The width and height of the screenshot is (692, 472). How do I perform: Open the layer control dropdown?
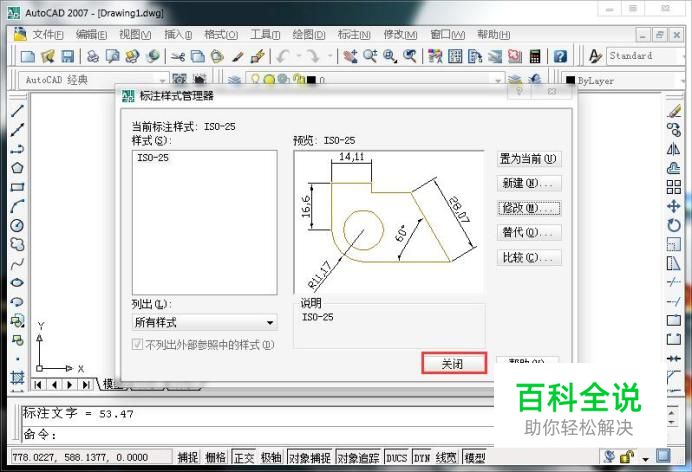point(498,80)
